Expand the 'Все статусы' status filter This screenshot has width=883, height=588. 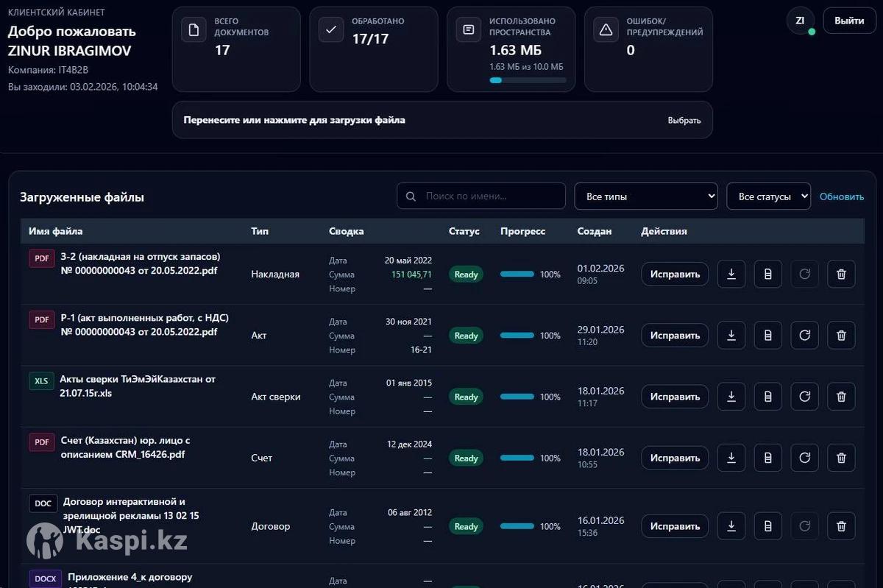[x=768, y=196]
